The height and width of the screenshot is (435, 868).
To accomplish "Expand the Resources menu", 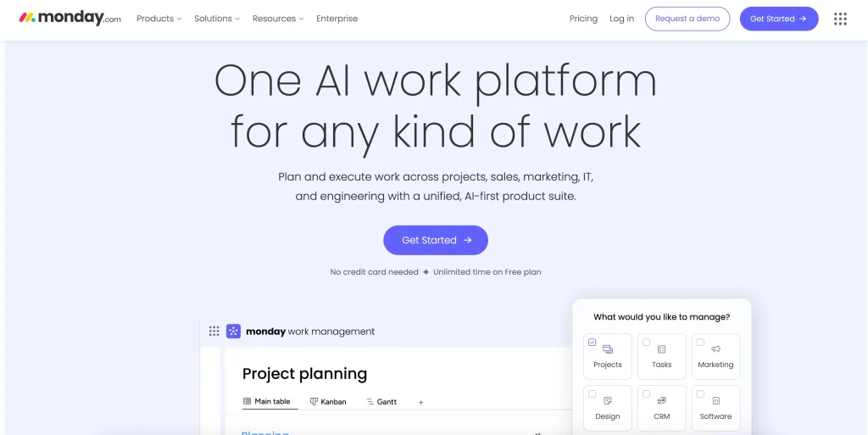I will point(278,19).
